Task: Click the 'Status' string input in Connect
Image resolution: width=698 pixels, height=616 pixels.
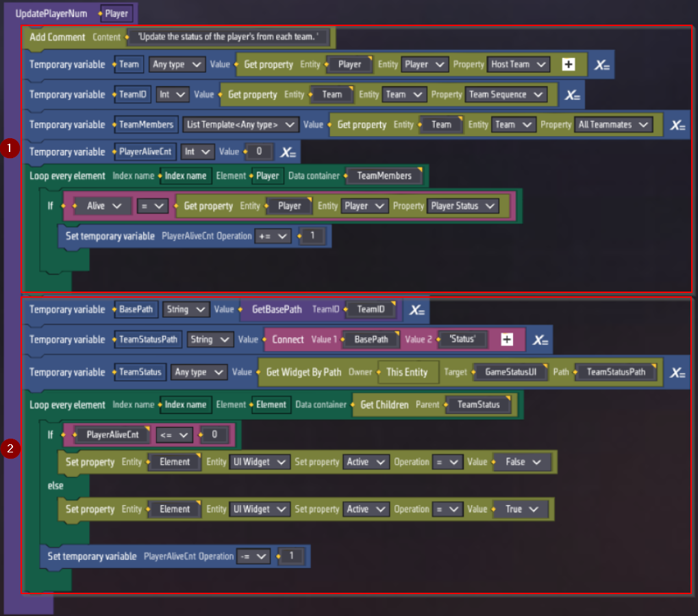Action: (x=468, y=339)
